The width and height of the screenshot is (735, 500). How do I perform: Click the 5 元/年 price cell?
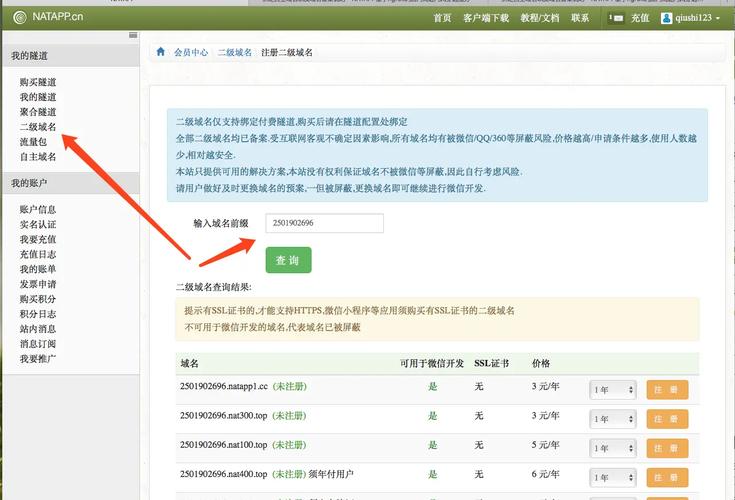[x=546, y=445]
